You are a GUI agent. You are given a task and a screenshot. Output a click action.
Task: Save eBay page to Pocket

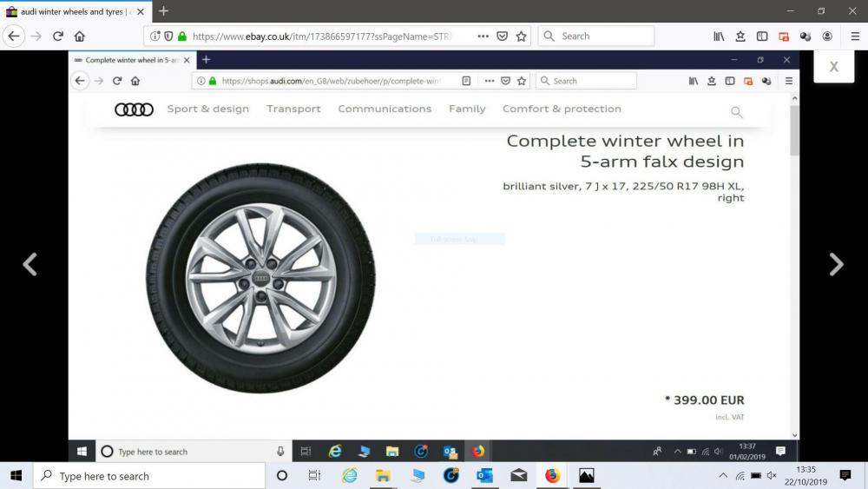click(x=502, y=36)
